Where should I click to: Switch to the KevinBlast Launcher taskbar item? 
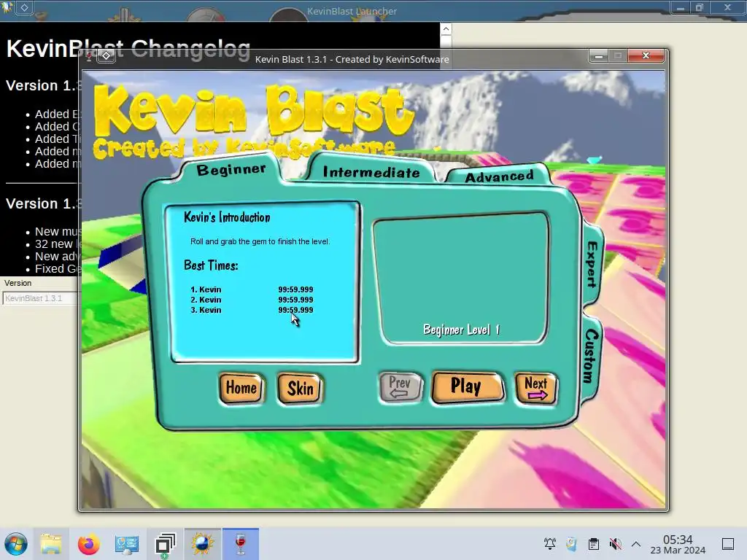coord(203,544)
